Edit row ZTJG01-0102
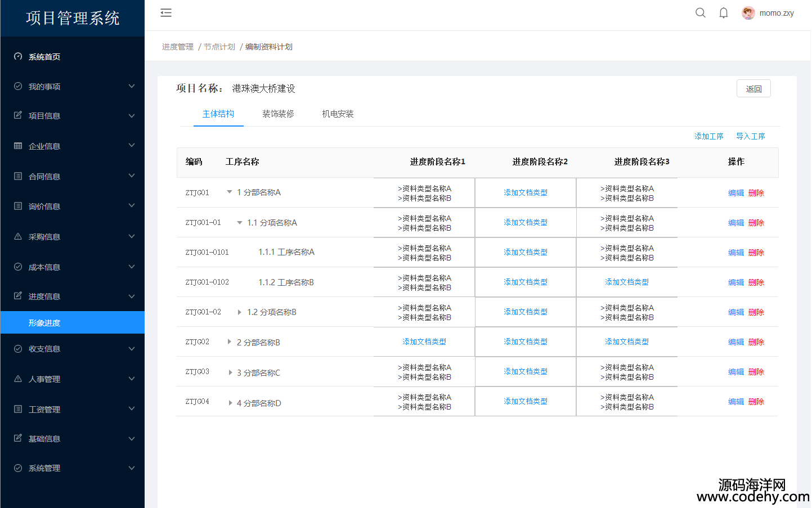Screen dimensions: 812x508 click(x=736, y=282)
